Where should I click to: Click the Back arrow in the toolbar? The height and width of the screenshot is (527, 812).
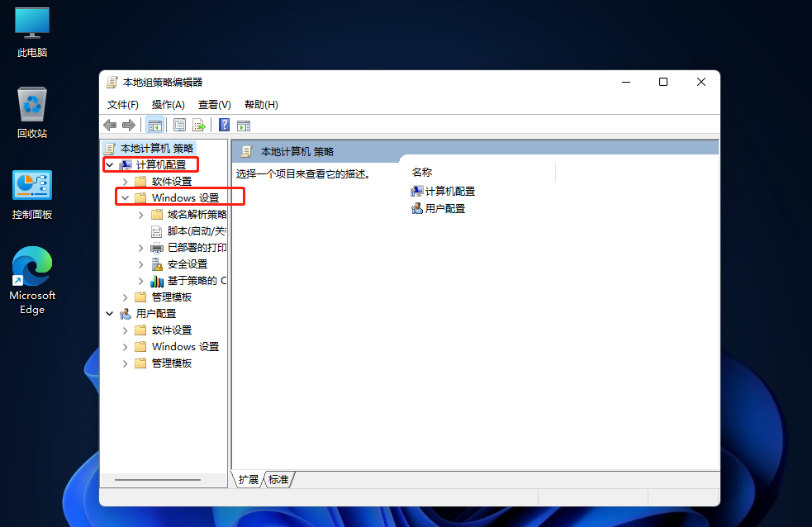(110, 125)
